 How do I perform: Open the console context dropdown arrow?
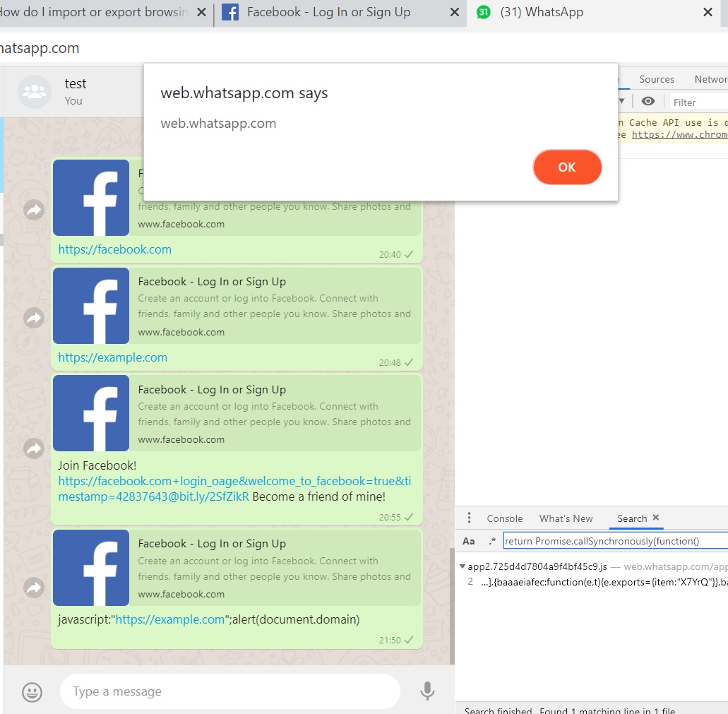[621, 101]
